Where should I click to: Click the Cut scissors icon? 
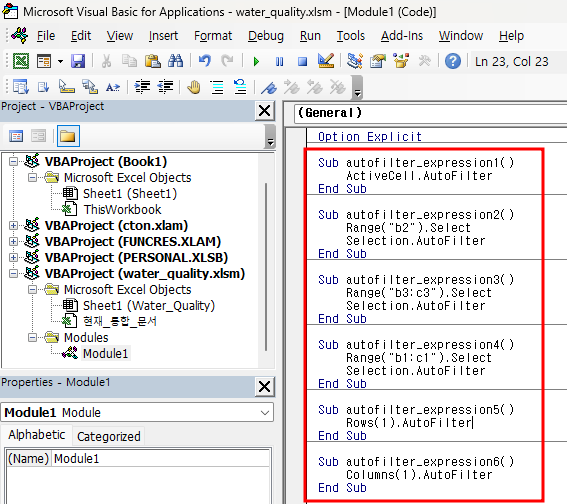click(106, 61)
